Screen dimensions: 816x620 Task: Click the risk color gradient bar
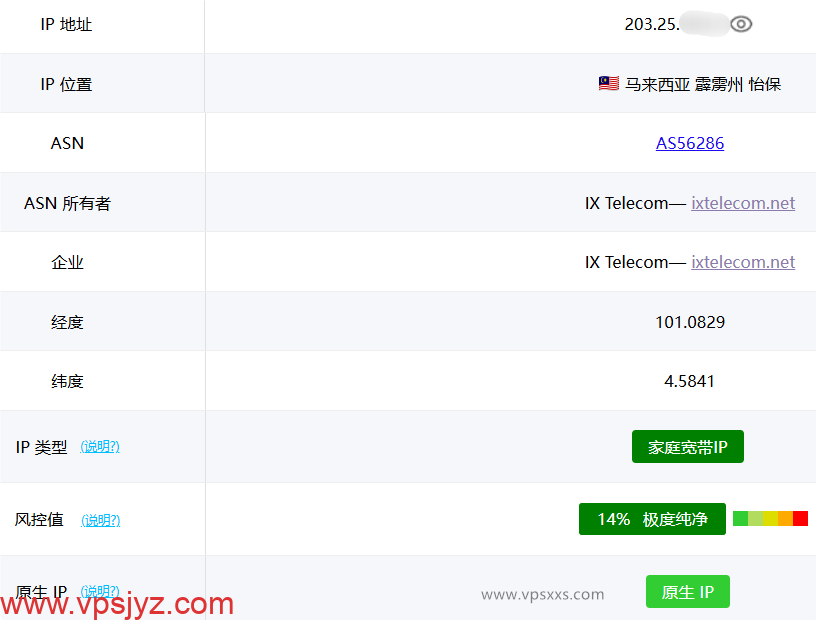770,518
